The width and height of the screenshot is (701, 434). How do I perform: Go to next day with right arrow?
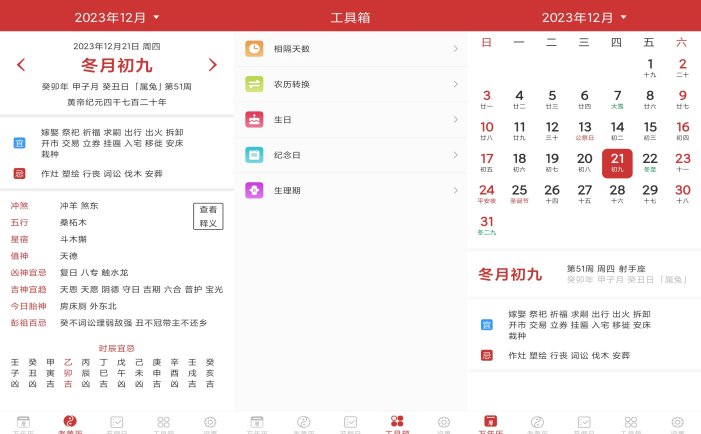click(x=213, y=65)
